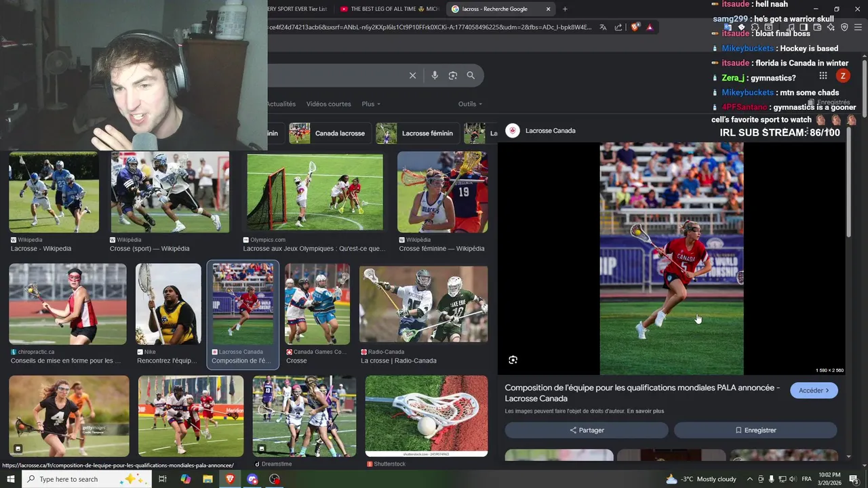The image size is (868, 488).
Task: Switch to the Actualités tab
Action: tap(281, 104)
